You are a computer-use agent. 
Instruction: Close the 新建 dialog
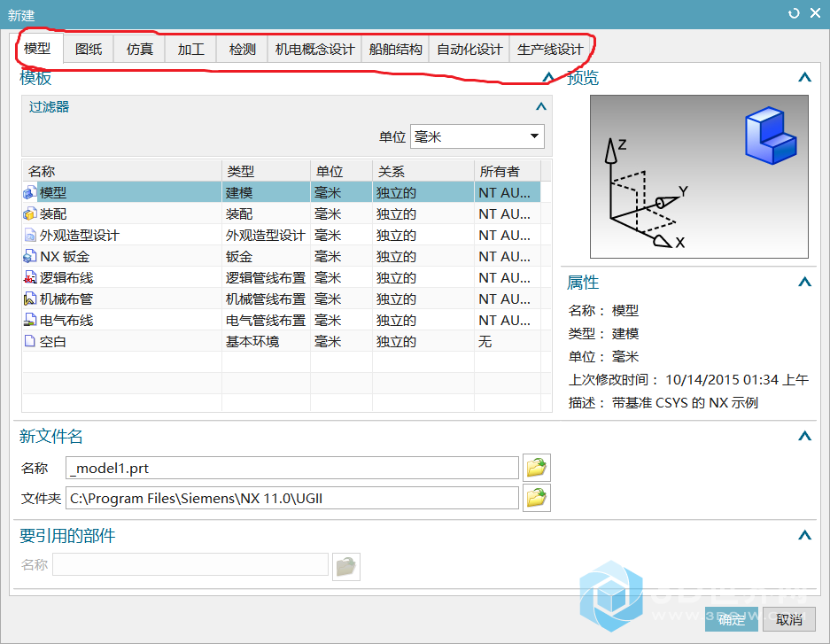(x=816, y=13)
